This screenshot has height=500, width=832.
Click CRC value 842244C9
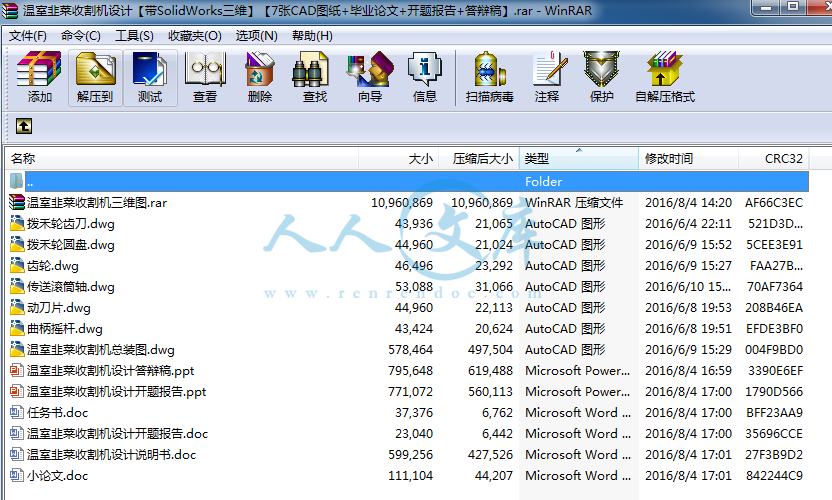(x=774, y=476)
